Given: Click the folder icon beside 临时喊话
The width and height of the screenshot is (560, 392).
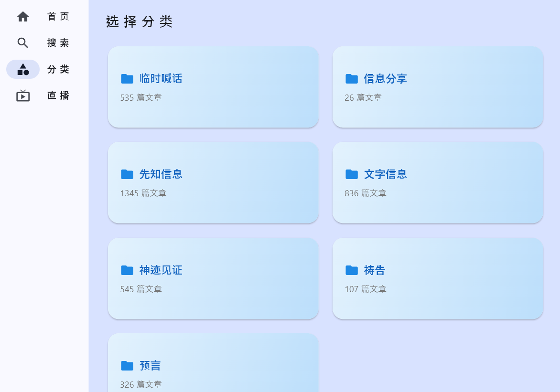Looking at the screenshot, I should (x=127, y=79).
